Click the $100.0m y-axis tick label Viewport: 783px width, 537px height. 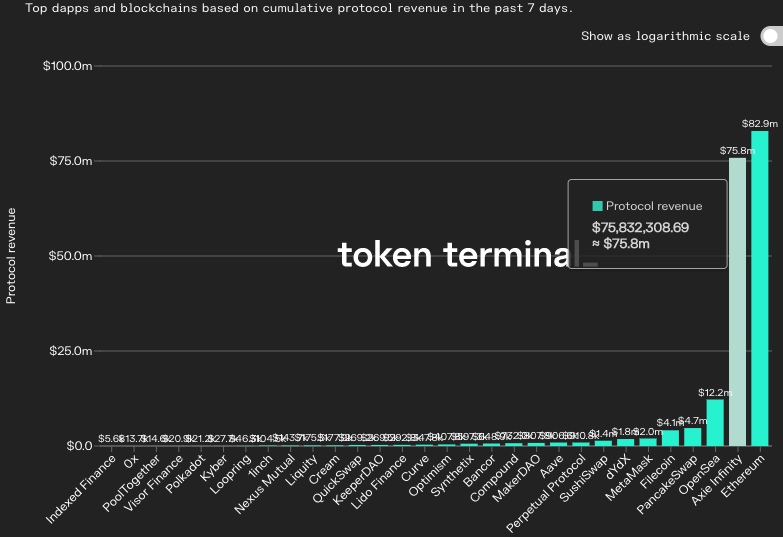(67, 66)
